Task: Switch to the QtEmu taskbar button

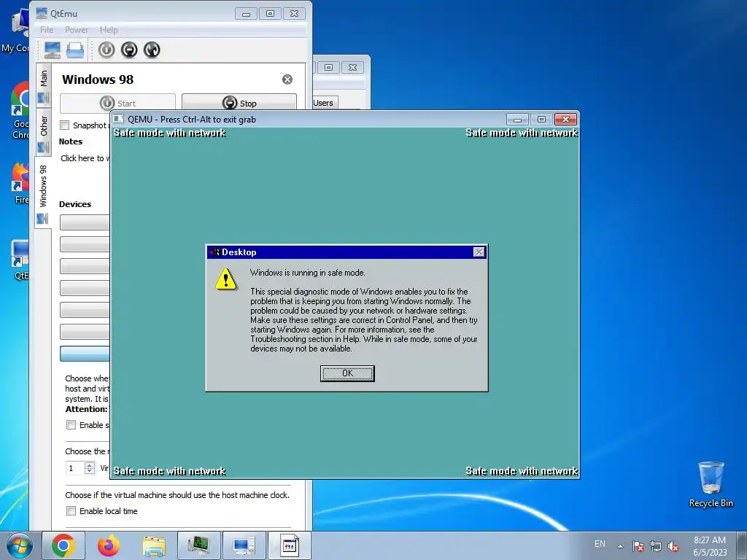Action: (244, 545)
